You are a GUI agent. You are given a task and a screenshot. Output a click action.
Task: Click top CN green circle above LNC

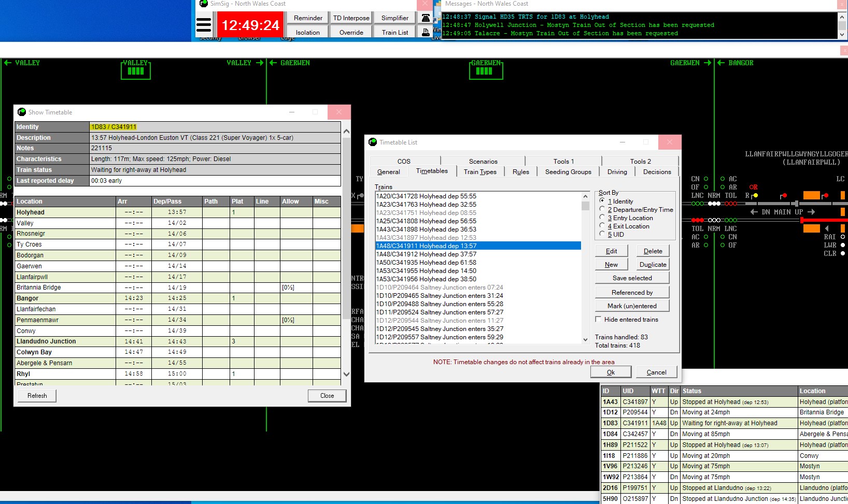click(x=706, y=179)
